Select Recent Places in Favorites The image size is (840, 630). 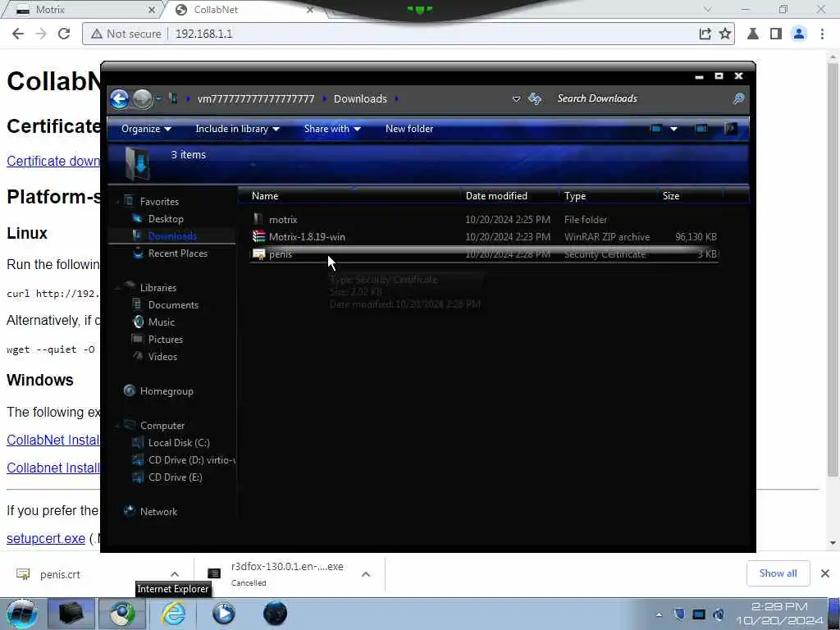tap(177, 253)
